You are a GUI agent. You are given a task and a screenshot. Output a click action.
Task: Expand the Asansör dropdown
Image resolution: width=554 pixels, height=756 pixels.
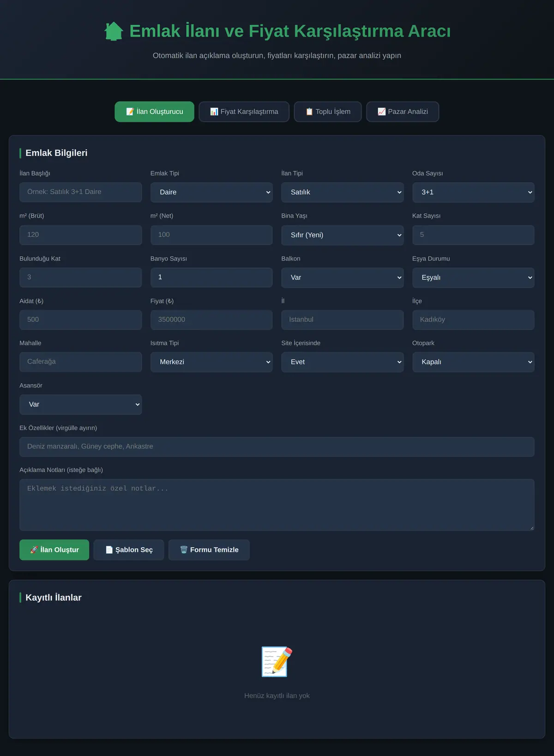(x=80, y=405)
